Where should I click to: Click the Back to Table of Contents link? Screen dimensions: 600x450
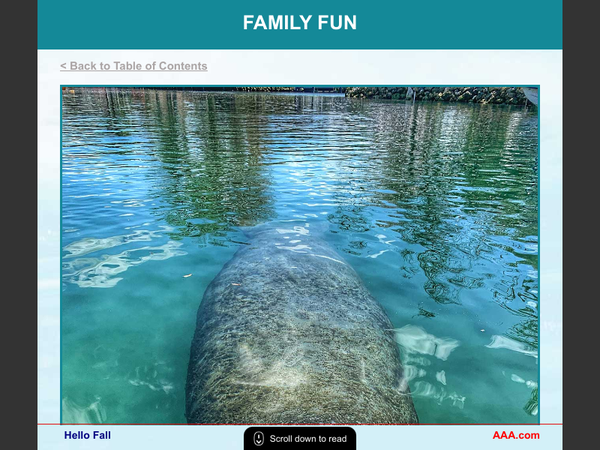point(134,66)
